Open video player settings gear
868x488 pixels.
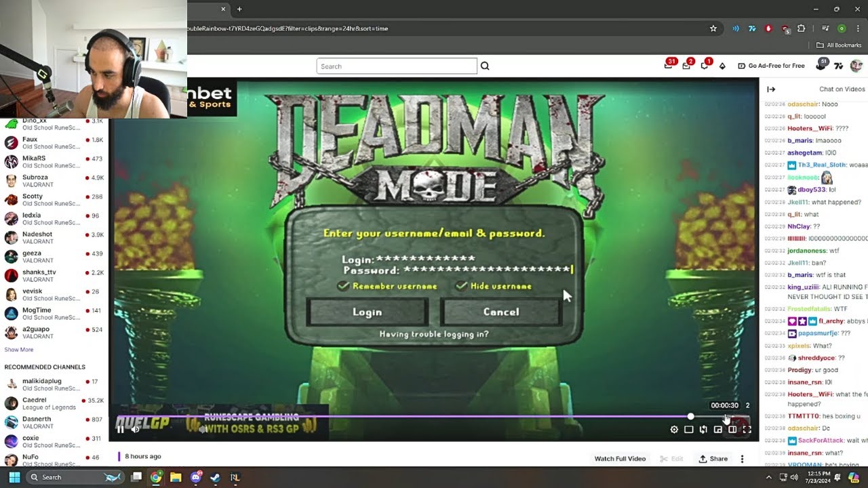[674, 429]
